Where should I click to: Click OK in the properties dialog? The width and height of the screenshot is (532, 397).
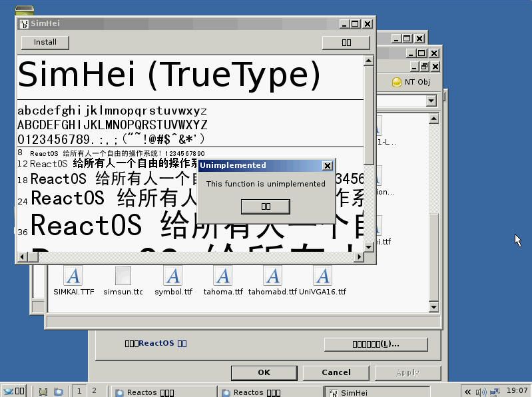pos(264,372)
